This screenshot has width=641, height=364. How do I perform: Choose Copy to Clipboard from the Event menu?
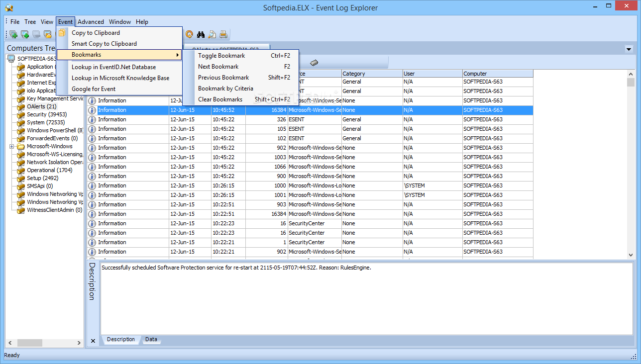pos(119,33)
